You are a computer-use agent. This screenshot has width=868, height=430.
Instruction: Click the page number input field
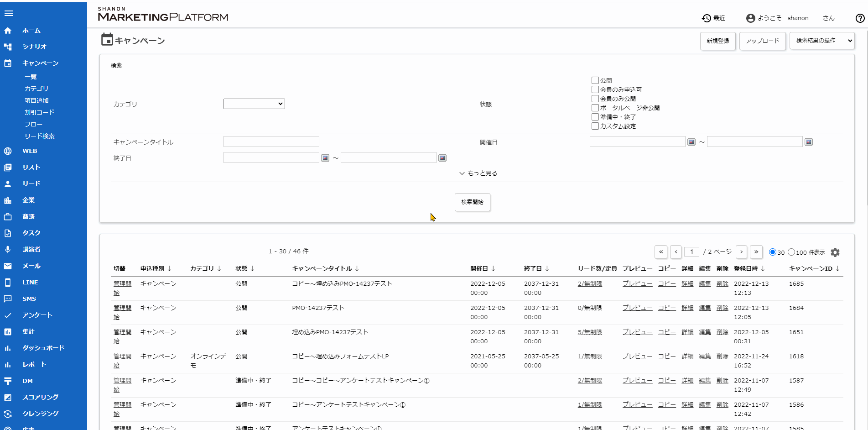(x=692, y=252)
